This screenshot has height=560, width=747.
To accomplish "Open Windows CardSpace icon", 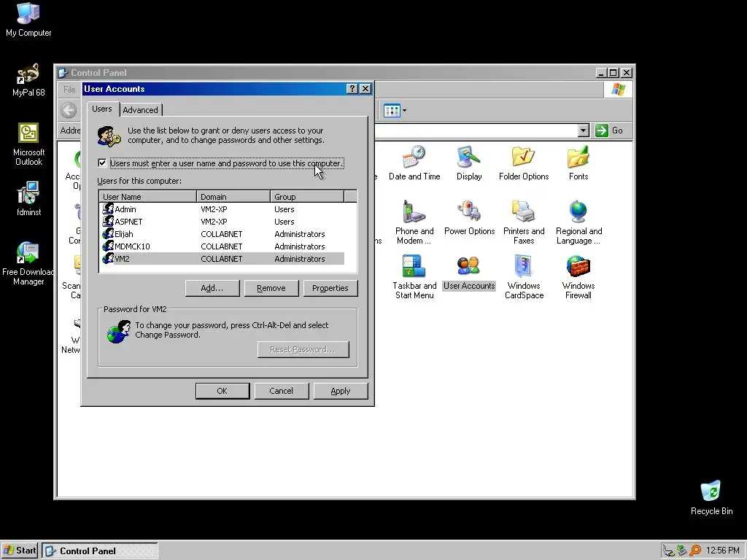I will [x=524, y=277].
